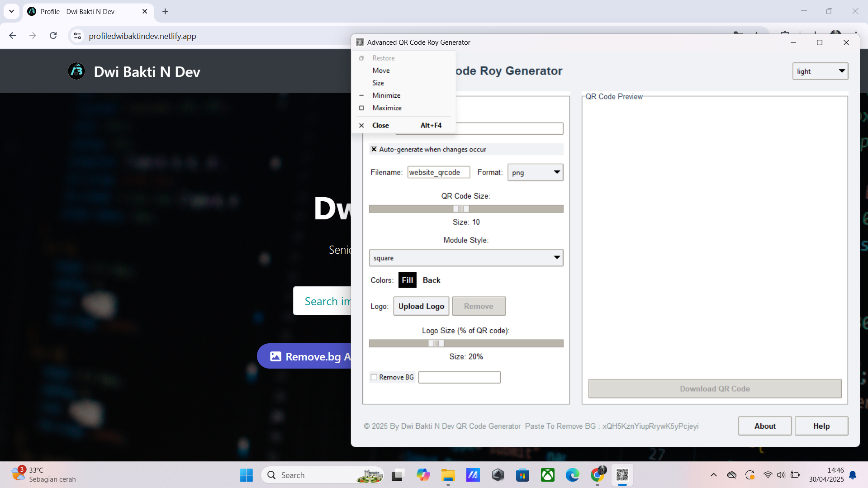The height and width of the screenshot is (488, 868).
Task: Open the weather widget showing 33°C
Action: [44, 475]
